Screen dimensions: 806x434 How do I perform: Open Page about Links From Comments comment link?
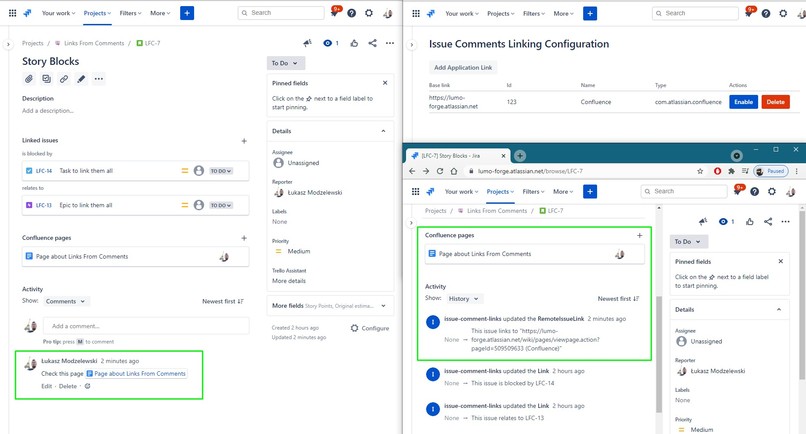[136, 374]
